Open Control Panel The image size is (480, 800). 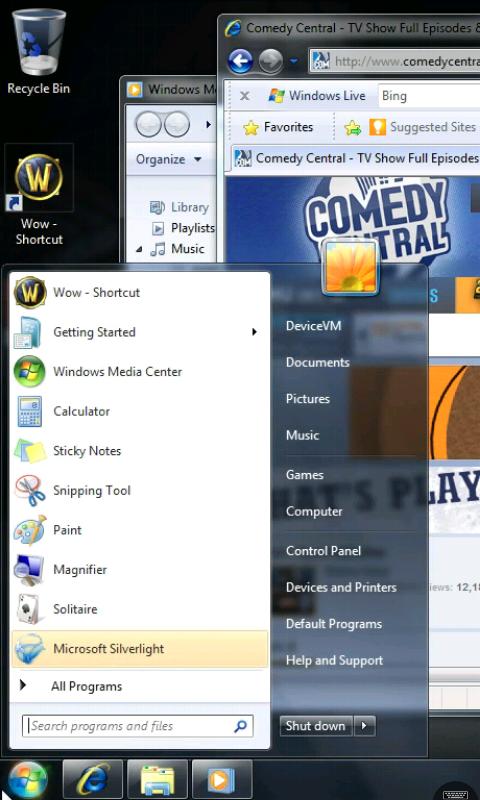pyautogui.click(x=323, y=551)
